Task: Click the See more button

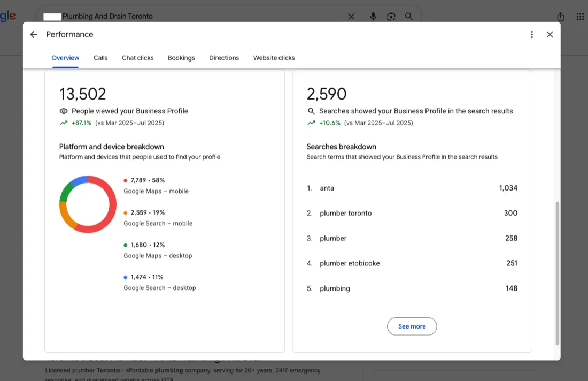Action: point(412,326)
